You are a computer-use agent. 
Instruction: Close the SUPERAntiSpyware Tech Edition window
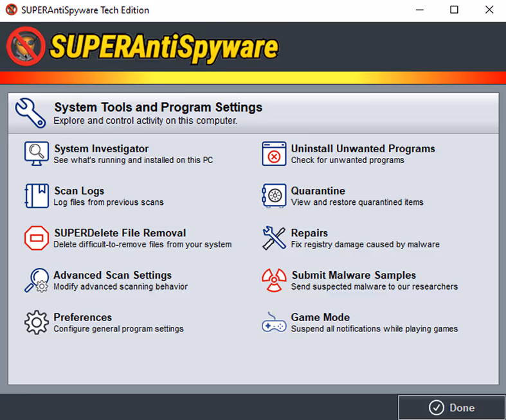pos(489,10)
